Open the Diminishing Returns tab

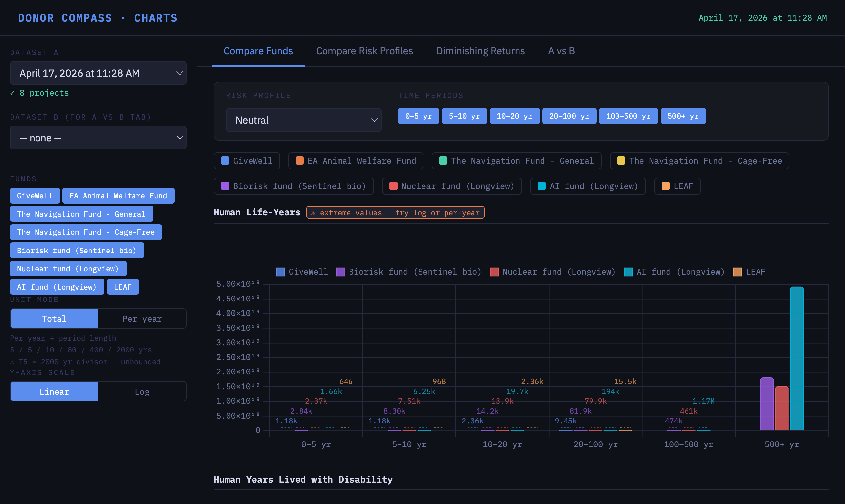(x=480, y=51)
